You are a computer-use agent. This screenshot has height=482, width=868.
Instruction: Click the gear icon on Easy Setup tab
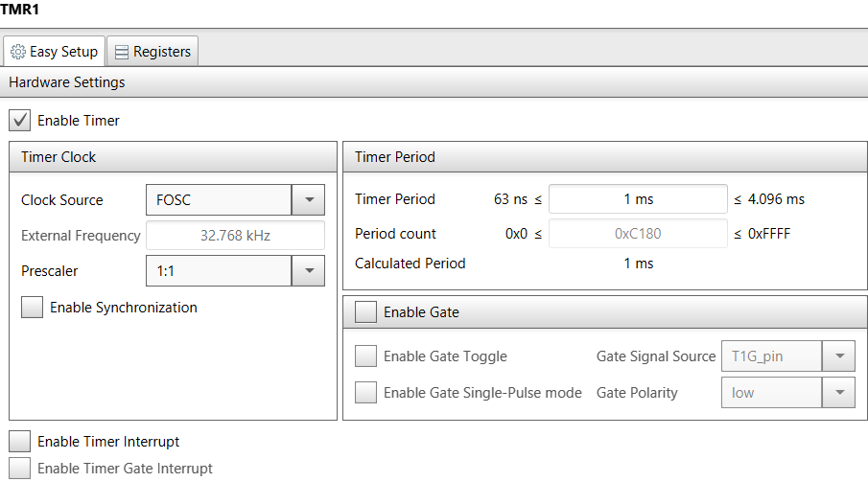point(18,52)
